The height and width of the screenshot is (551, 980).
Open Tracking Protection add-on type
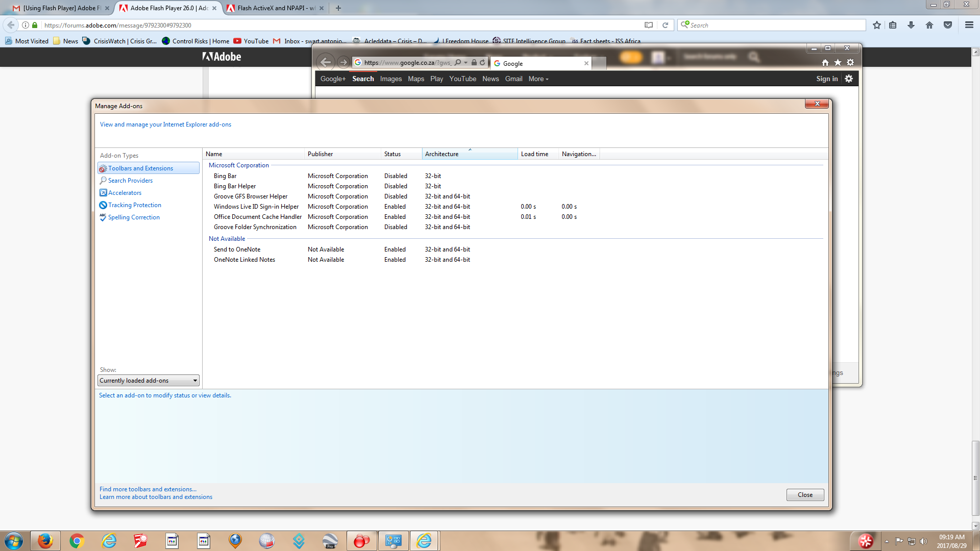point(134,205)
